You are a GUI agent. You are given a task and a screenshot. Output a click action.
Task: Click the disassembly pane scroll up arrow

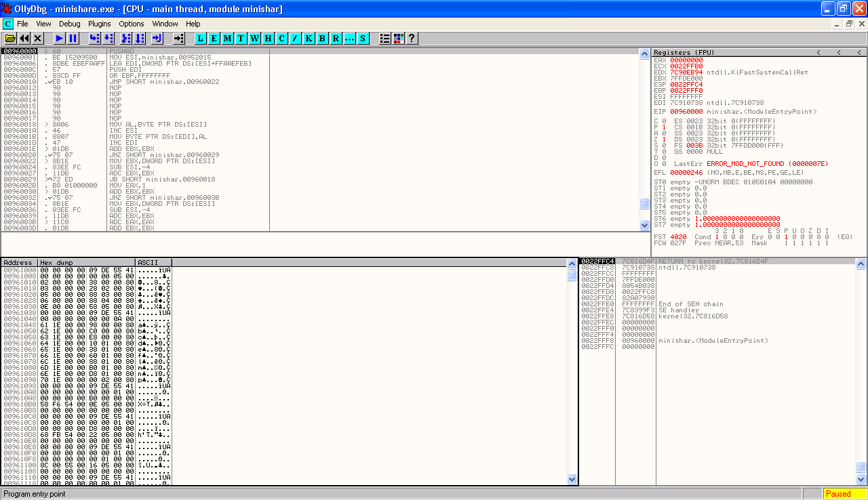[645, 54]
